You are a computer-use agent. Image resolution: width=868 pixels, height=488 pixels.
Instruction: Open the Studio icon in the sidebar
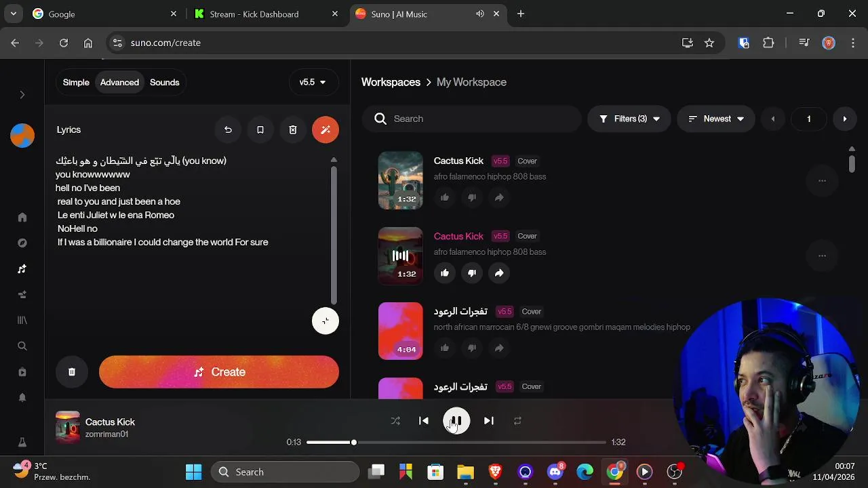[x=22, y=295]
